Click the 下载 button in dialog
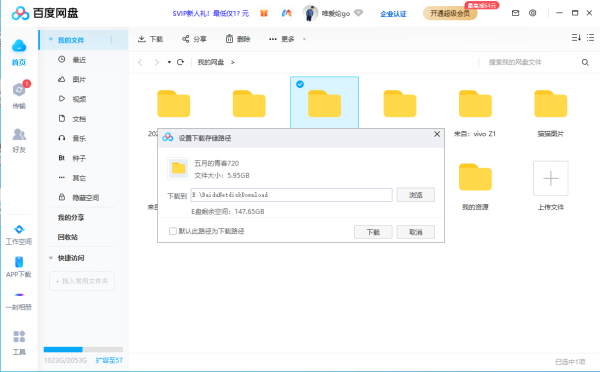 pyautogui.click(x=373, y=232)
